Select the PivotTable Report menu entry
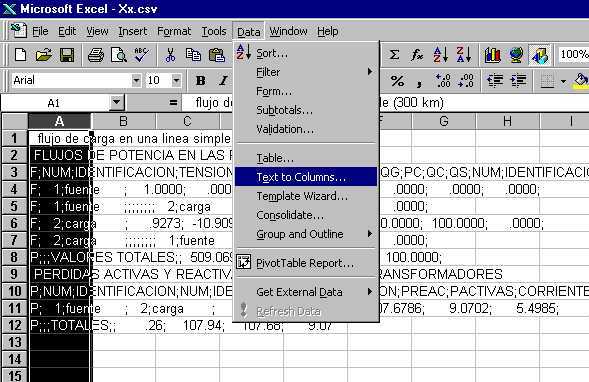Viewport: 589px width, 382px height. coord(306,263)
